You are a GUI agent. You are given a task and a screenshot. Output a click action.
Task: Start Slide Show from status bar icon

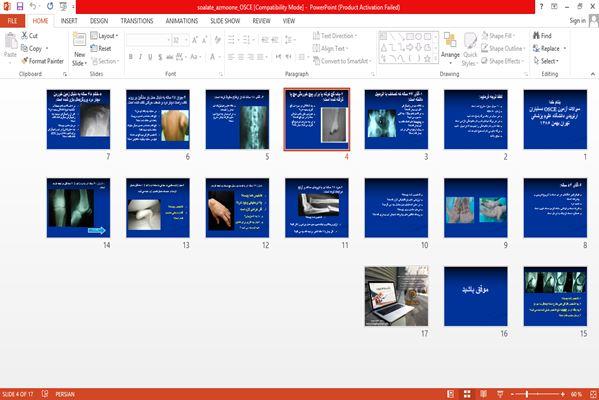pos(500,394)
